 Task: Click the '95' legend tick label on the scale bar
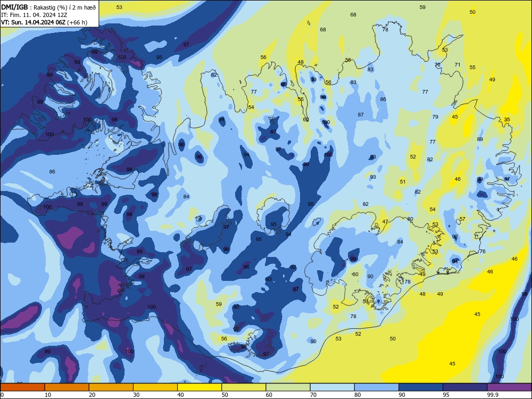pyautogui.click(x=446, y=395)
